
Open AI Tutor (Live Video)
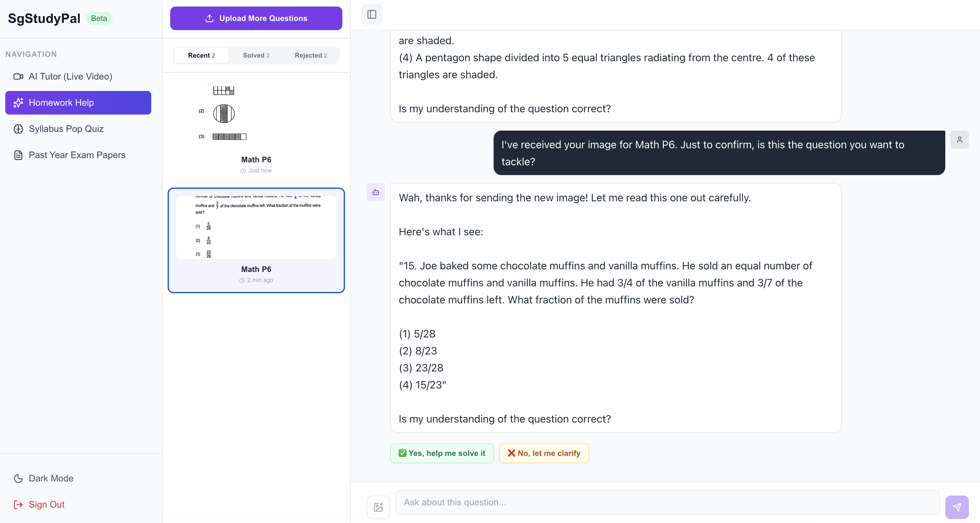(70, 77)
